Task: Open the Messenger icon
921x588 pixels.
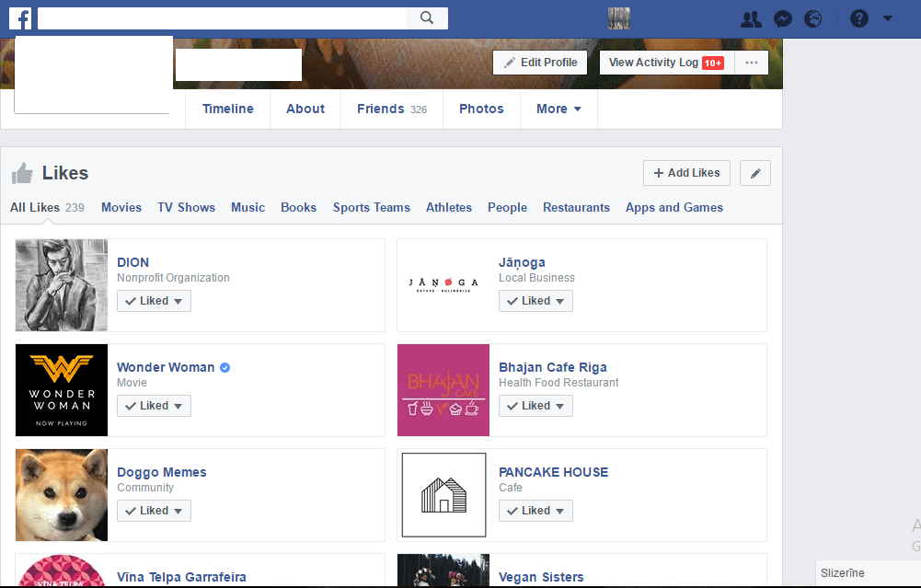Action: pyautogui.click(x=782, y=19)
